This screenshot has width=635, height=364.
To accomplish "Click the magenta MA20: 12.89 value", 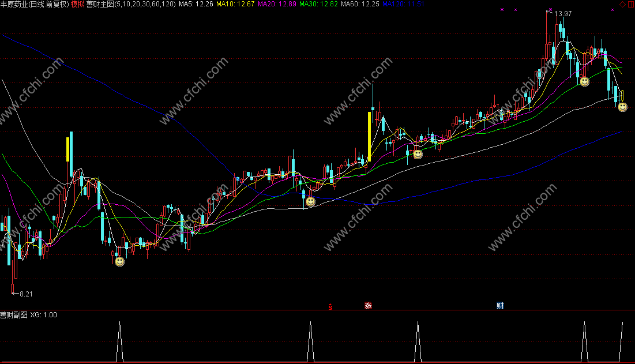I will [277, 4].
